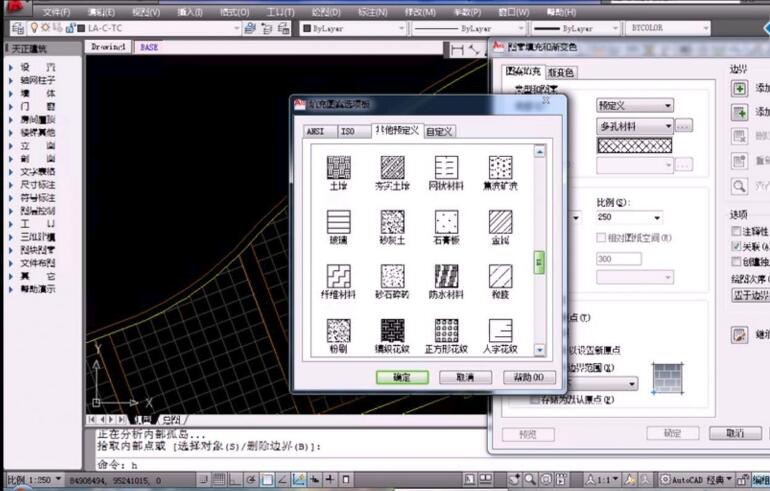Uncheck the 关联 associative checkbox

[x=736, y=246]
